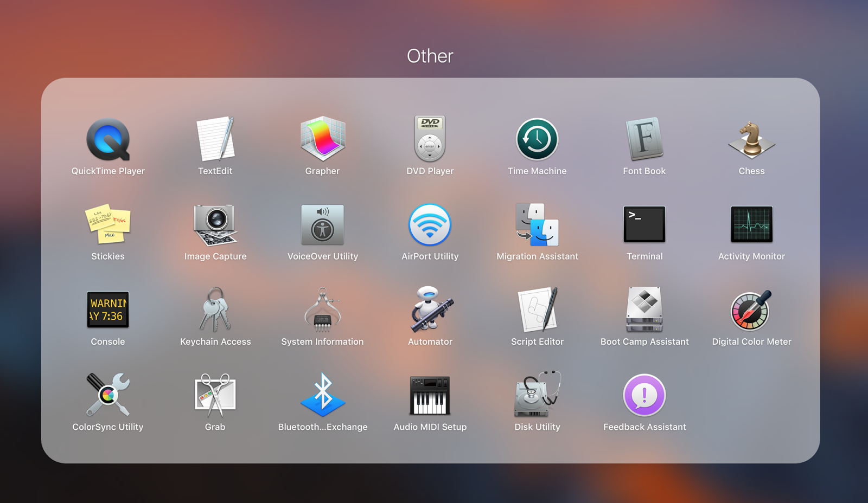This screenshot has width=868, height=503.
Task: Open Migration Assistant icon
Action: [x=537, y=224]
